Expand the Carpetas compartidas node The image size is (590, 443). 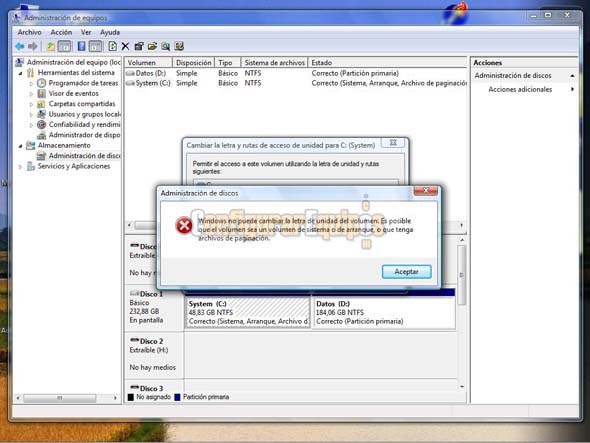coord(31,104)
